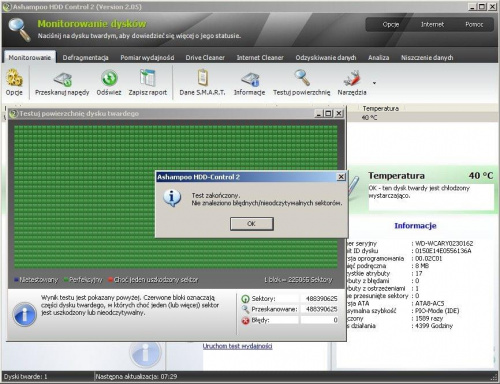Click Internet in the top header
The image size is (500, 384).
[x=432, y=24]
